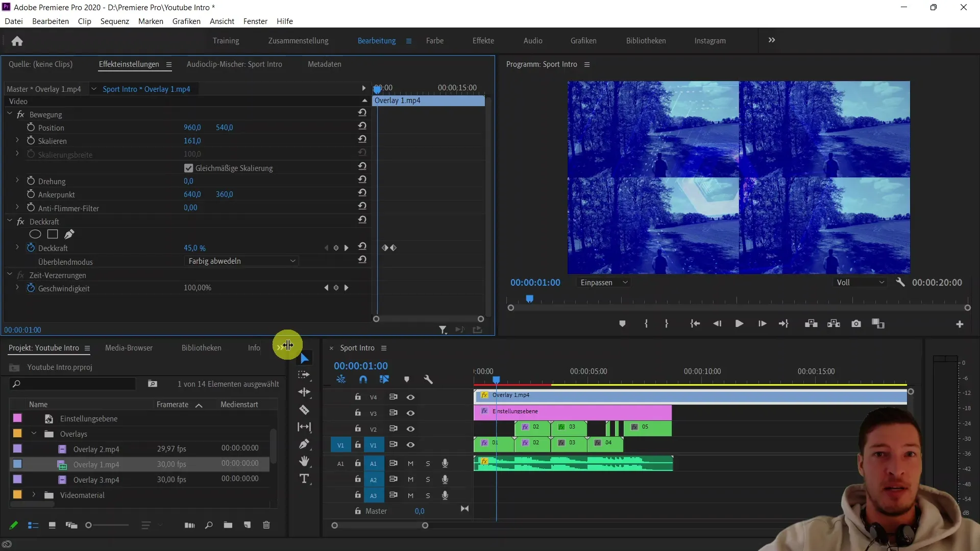Expand the Geschwindigkeit property

[x=17, y=287]
